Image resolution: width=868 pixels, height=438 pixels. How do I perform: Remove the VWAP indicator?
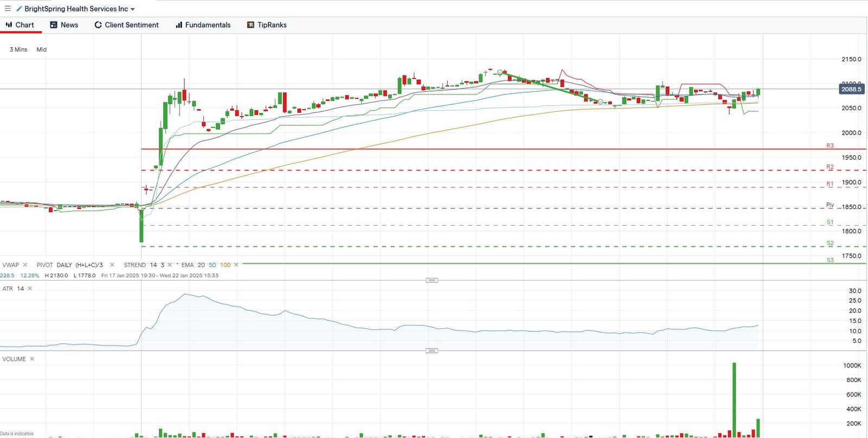click(25, 265)
